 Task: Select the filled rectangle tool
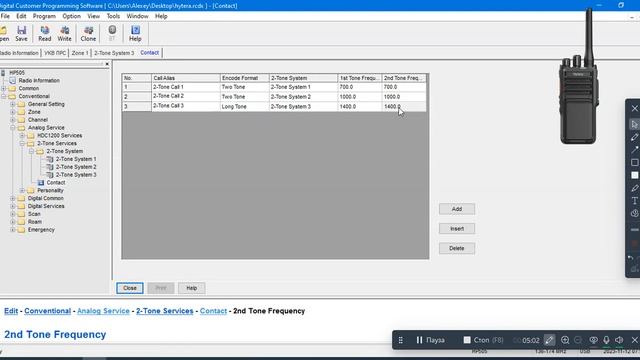point(634,175)
